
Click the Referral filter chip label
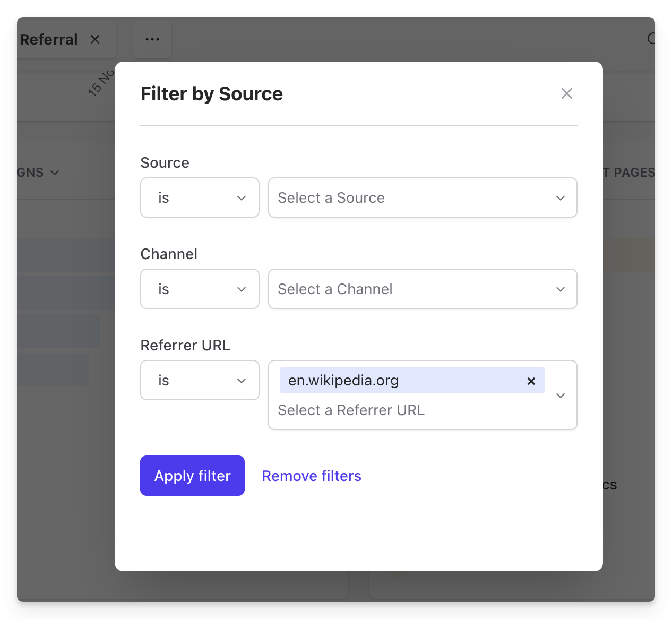point(49,39)
